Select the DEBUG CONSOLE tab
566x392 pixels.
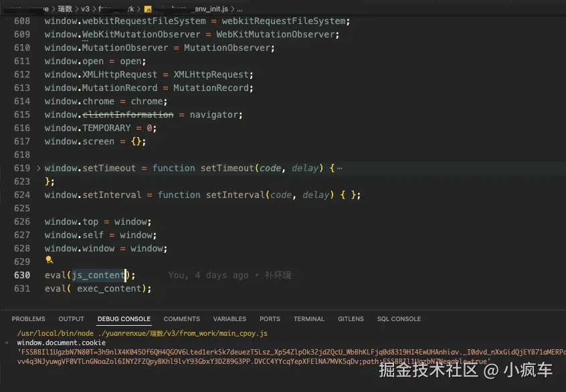(124, 318)
